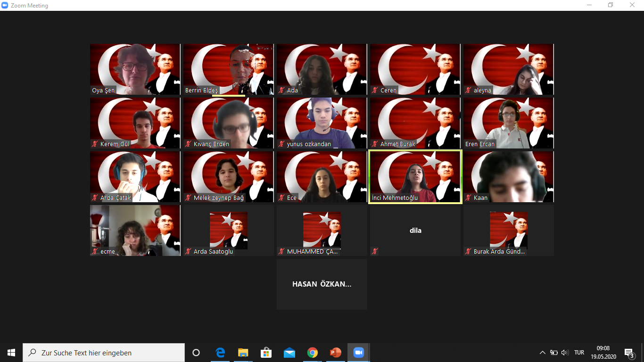
Task: Open the notification center with 3 alerts
Action: pos(629,353)
